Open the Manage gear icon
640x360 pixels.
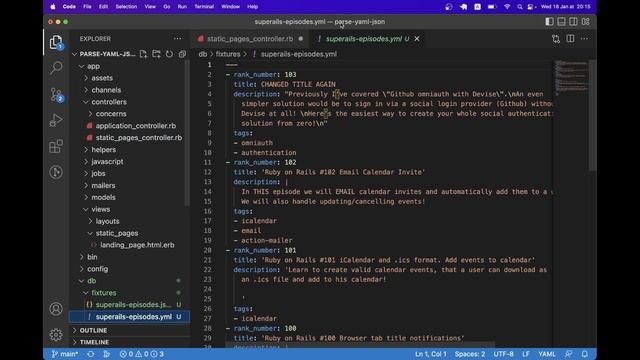coord(56,335)
